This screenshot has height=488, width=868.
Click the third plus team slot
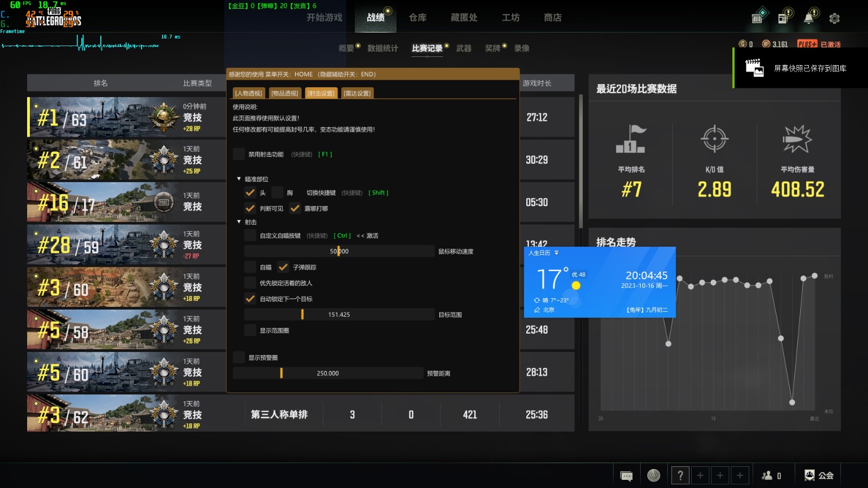pyautogui.click(x=740, y=476)
